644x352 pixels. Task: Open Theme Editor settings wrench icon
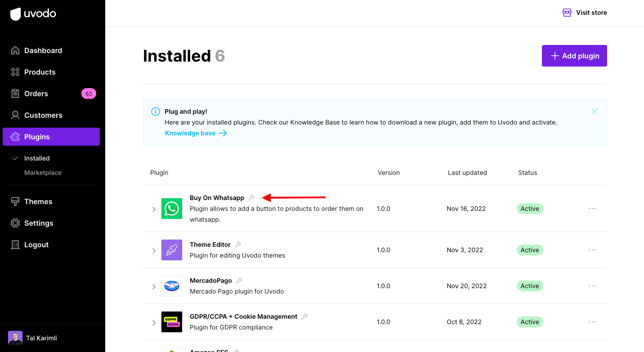click(x=238, y=245)
